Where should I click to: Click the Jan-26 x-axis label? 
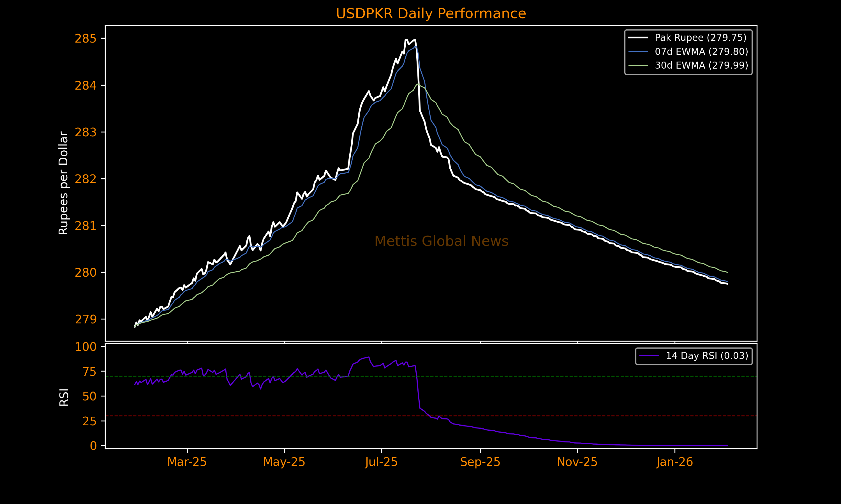[x=674, y=462]
